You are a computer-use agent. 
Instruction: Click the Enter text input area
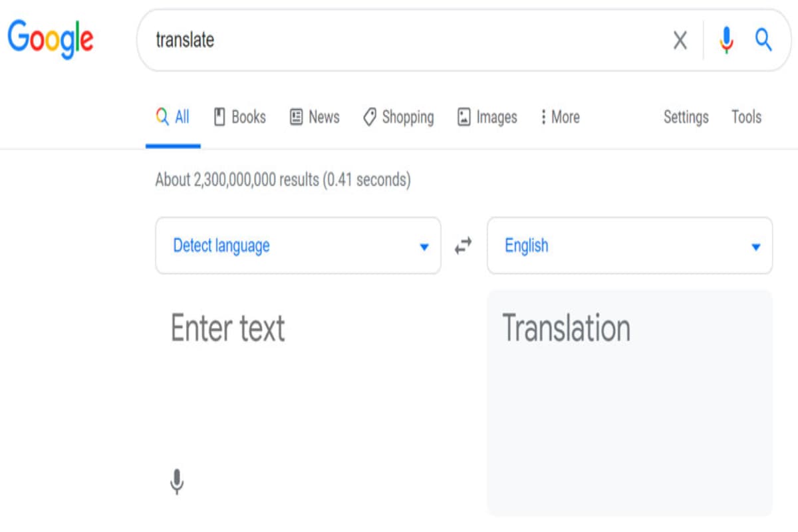[298, 372]
